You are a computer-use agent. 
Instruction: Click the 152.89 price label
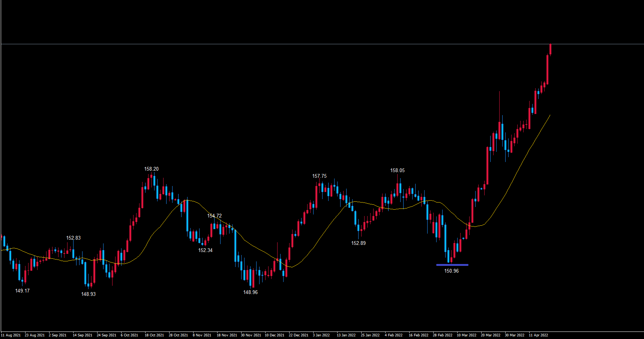(x=358, y=243)
